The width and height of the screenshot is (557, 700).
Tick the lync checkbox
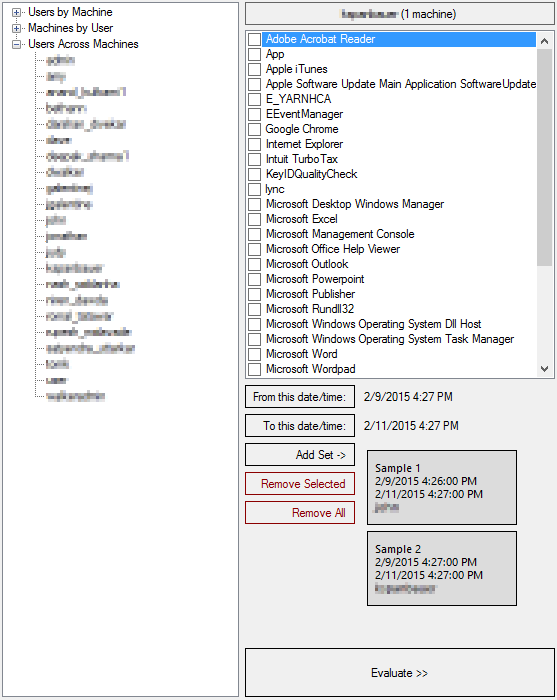coord(254,189)
